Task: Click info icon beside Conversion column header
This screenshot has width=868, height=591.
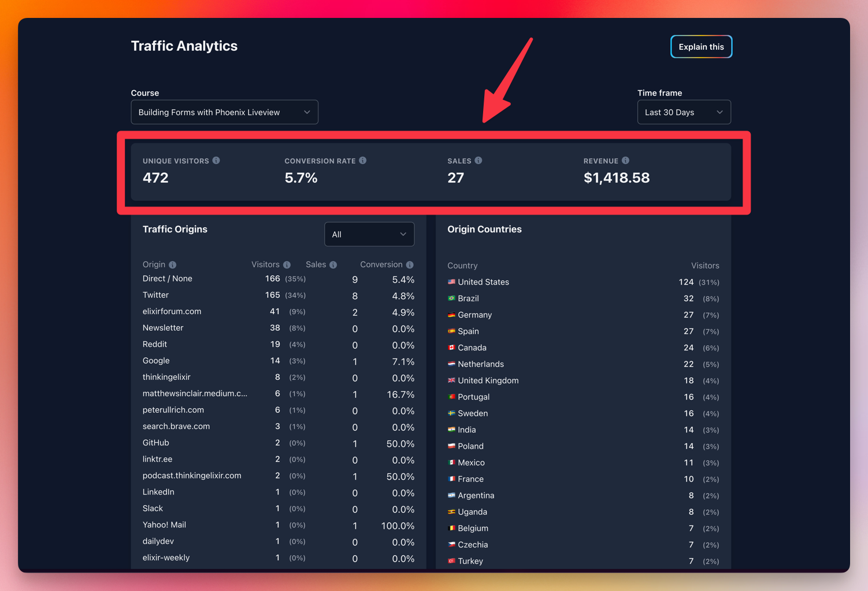Action: [410, 265]
